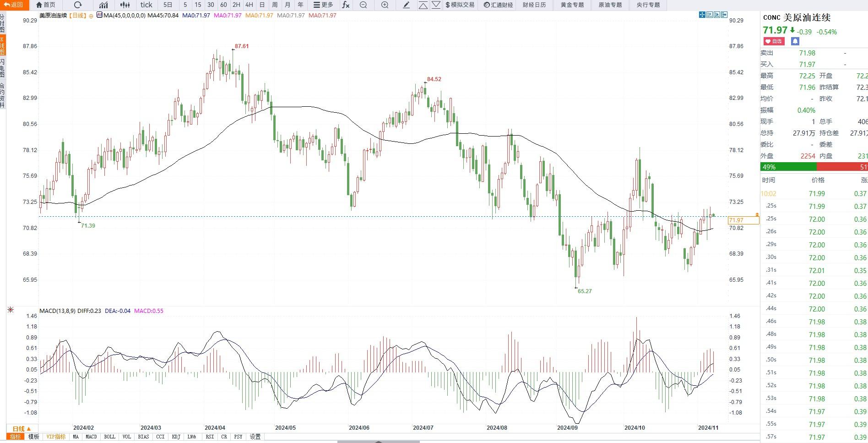Click the refresh icon in top toolbar
The width and height of the screenshot is (868, 443).
click(78, 5)
